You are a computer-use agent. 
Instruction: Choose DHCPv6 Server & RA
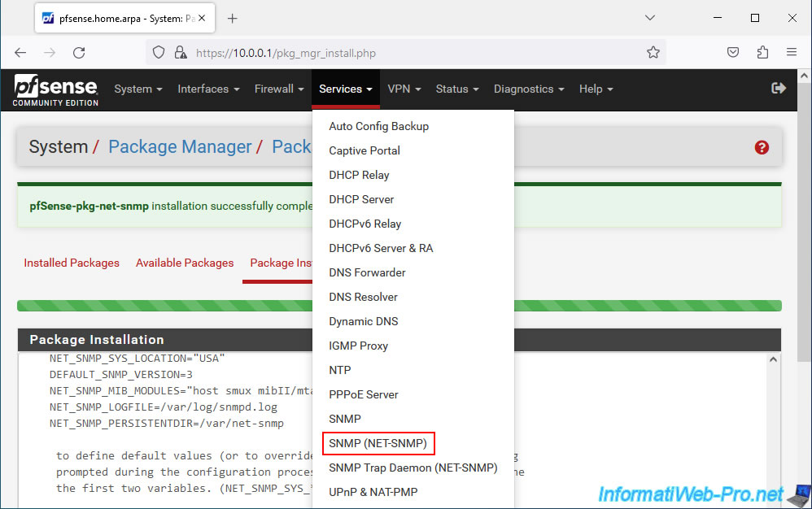click(381, 248)
